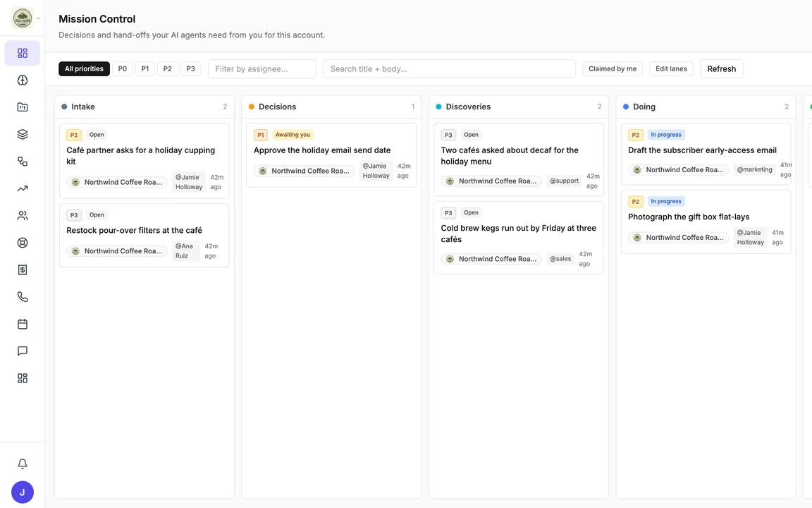Click the @marketing assignee tag
812x508 pixels.
[754, 169]
